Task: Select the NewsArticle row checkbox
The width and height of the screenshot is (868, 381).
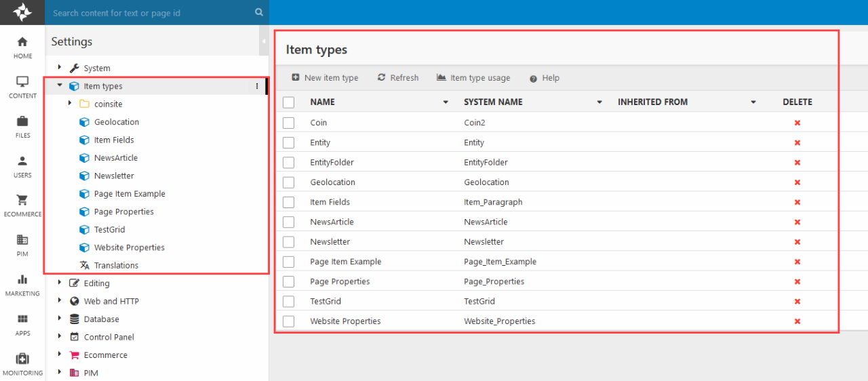Action: point(289,222)
